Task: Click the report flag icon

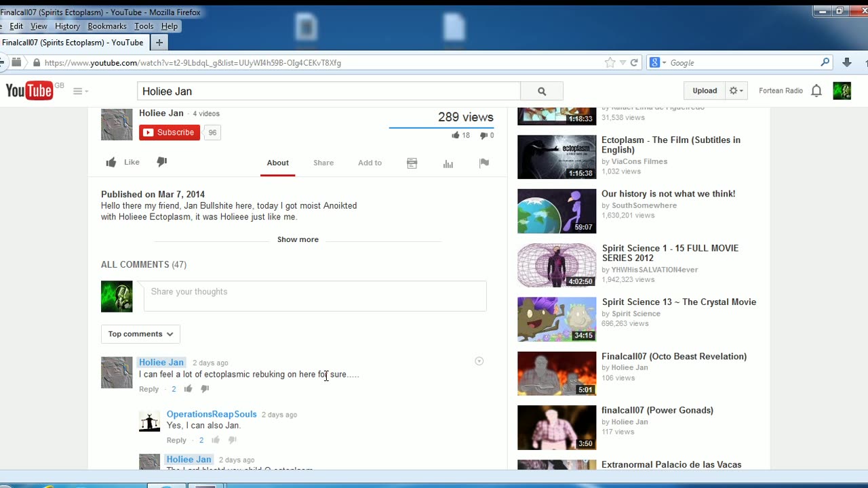Action: pos(484,163)
